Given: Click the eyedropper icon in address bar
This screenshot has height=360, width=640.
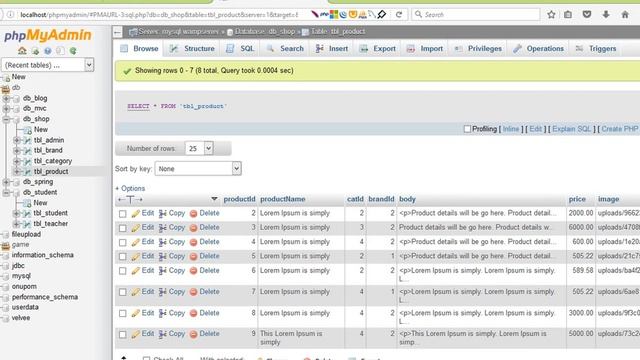Looking at the screenshot, I should pyautogui.click(x=382, y=15).
